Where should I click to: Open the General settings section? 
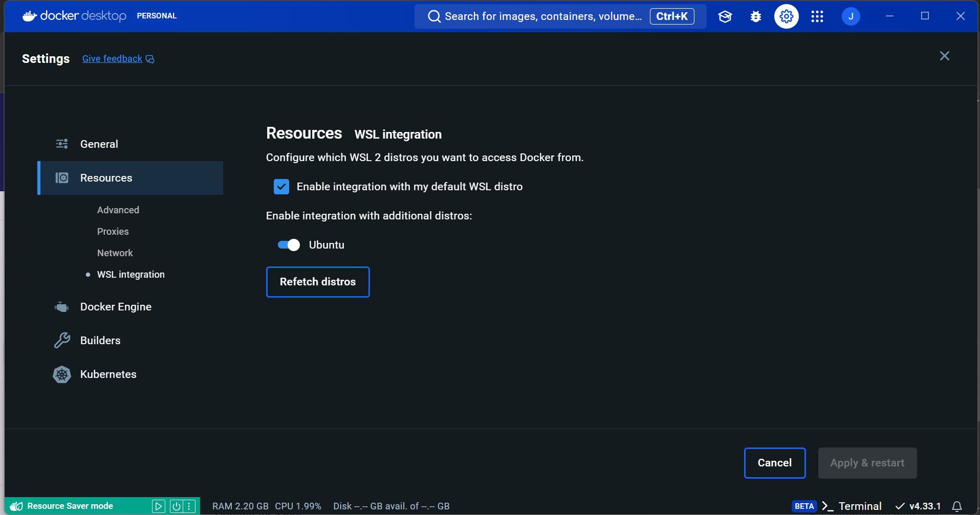click(x=130, y=144)
